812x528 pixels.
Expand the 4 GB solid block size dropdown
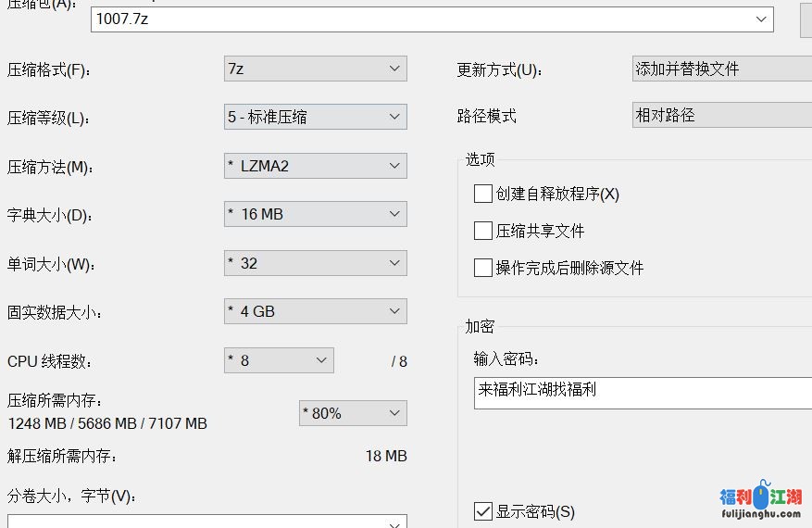(315, 311)
